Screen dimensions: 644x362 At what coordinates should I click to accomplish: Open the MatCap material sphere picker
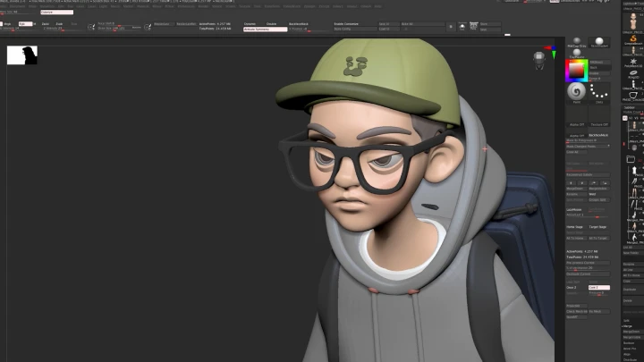577,42
